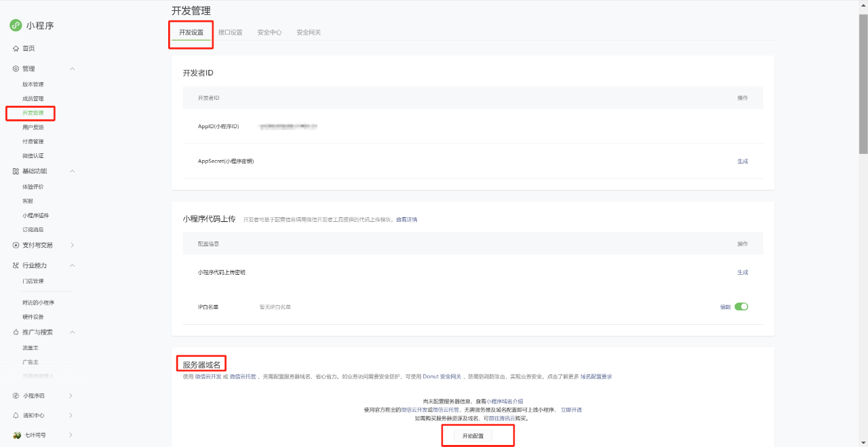Open 用户反馈 in the sidebar

point(33,128)
